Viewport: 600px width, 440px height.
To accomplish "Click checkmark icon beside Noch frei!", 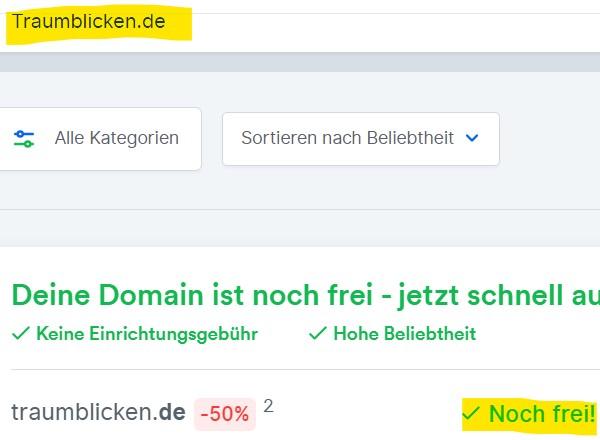I will (x=471, y=414).
